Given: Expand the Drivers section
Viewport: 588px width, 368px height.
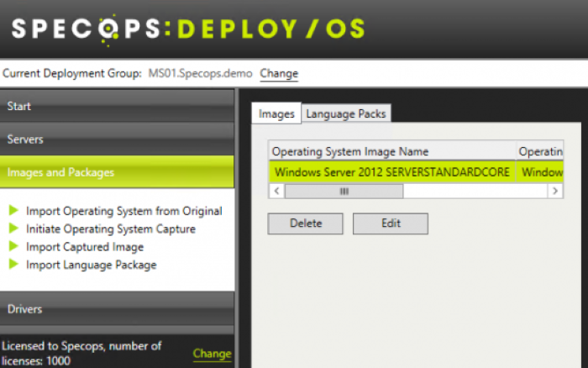Looking at the screenshot, I should coord(117,309).
